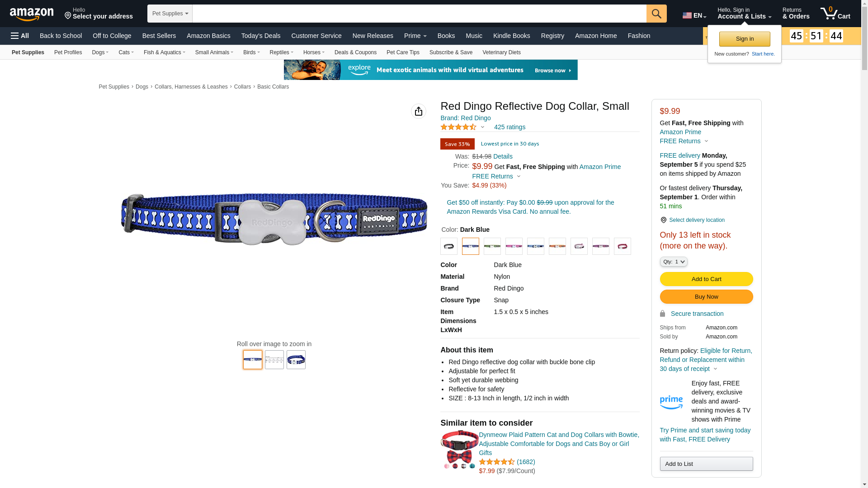Open the star rating popover arrow
868x488 pixels.
482,127
